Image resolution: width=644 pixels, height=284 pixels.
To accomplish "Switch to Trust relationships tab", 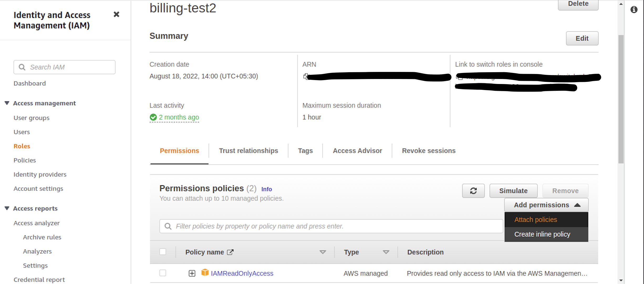I will coord(248,151).
